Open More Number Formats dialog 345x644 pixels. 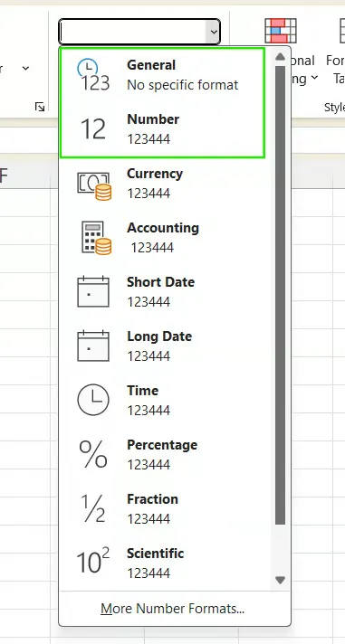[173, 608]
